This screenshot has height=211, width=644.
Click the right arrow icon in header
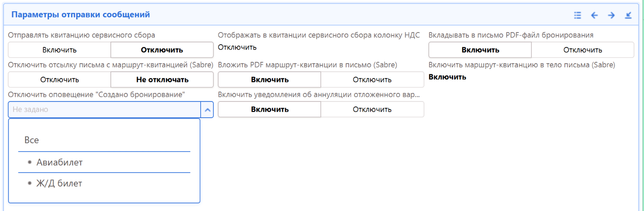click(611, 15)
